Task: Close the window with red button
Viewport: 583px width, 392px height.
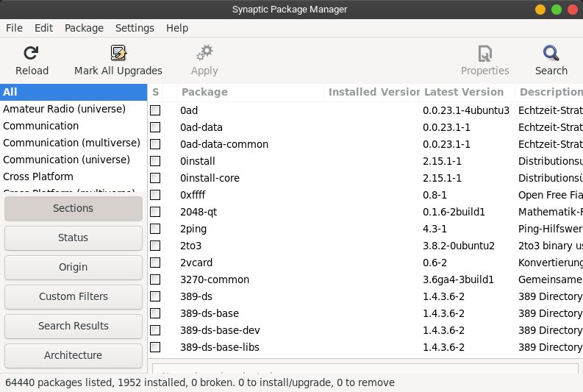Action: point(572,10)
